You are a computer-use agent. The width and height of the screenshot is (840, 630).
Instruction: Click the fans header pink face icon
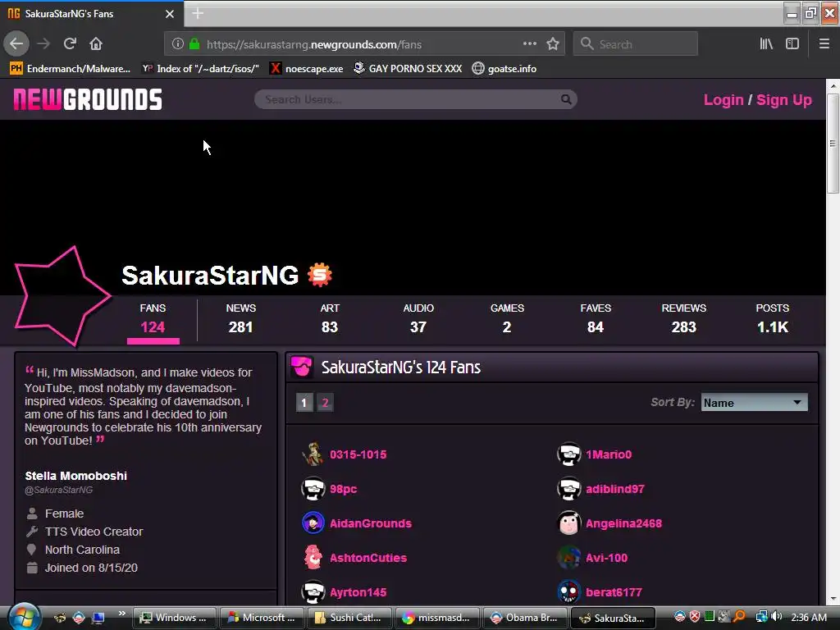[302, 367]
